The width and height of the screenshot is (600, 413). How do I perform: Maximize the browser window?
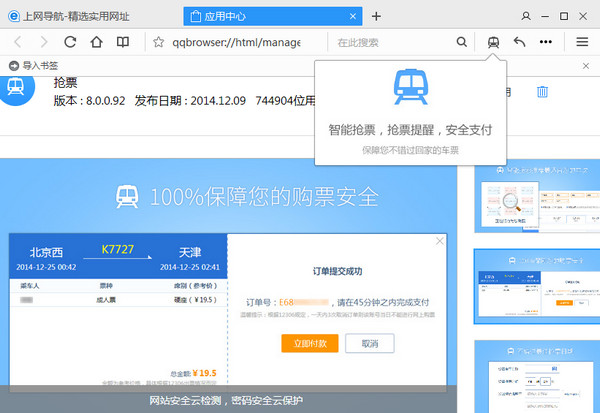click(564, 16)
